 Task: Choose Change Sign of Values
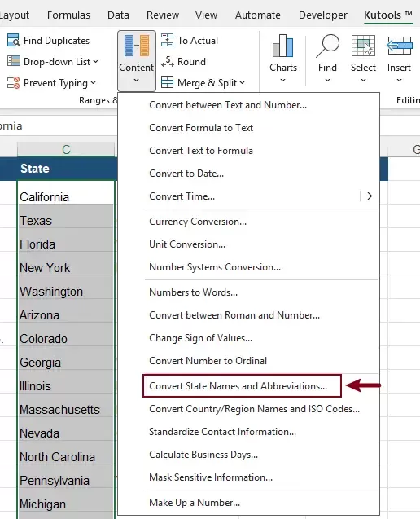pos(249,338)
